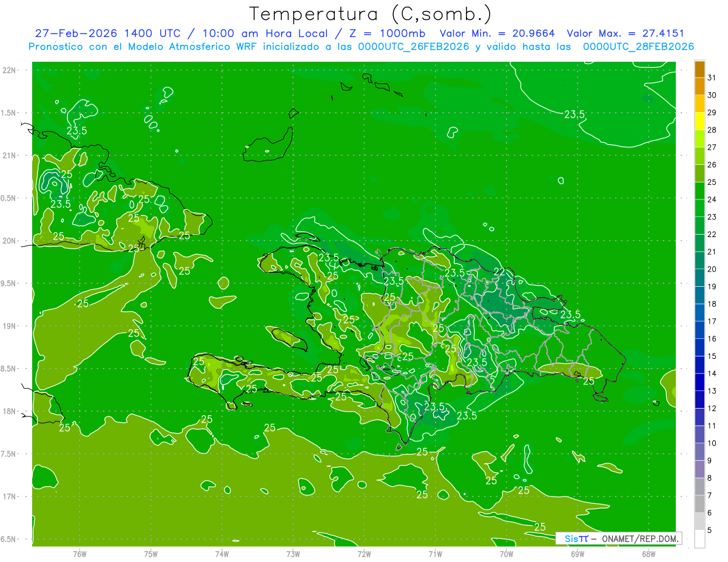
Task: Pick the white segment at legend bottom
Action: (699, 539)
